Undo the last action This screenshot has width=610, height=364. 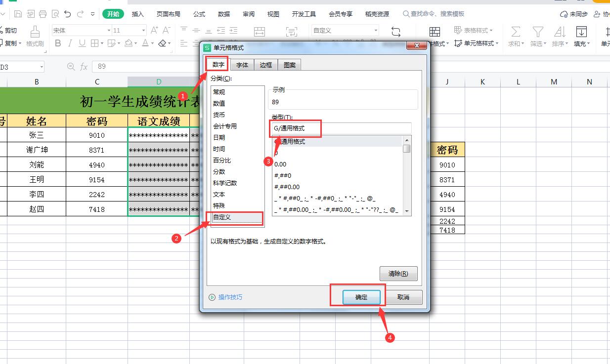[68, 14]
